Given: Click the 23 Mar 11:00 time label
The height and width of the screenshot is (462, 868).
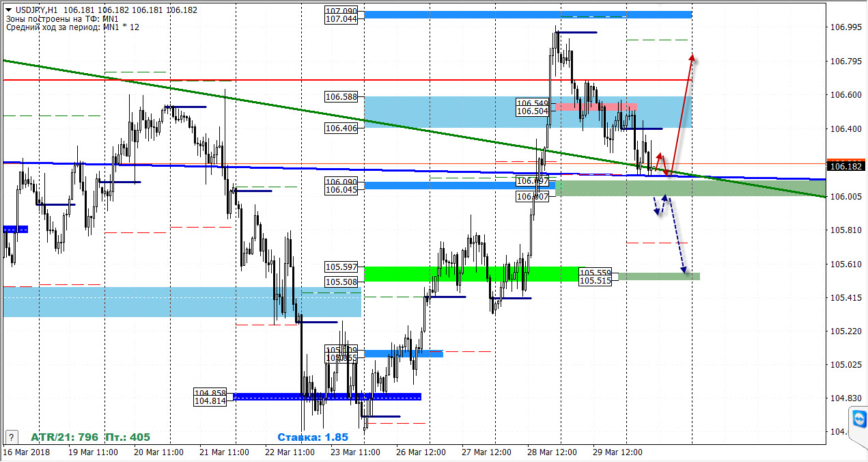Looking at the screenshot, I should point(355,452).
